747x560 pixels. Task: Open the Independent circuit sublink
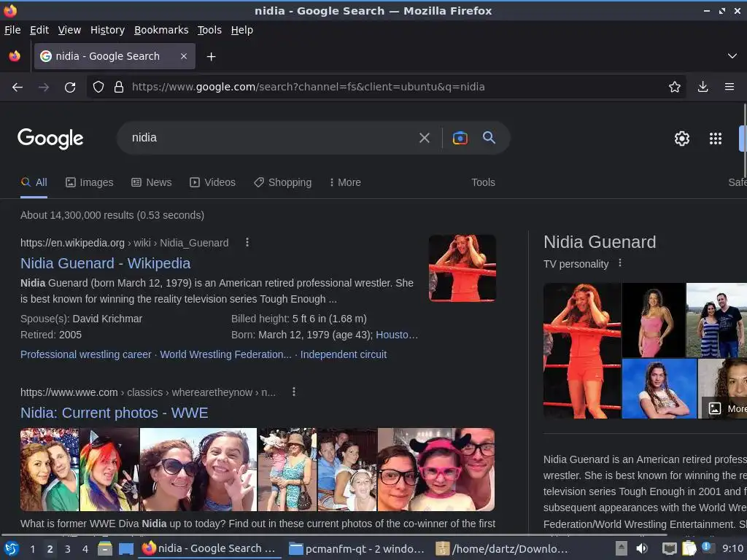[x=344, y=355]
